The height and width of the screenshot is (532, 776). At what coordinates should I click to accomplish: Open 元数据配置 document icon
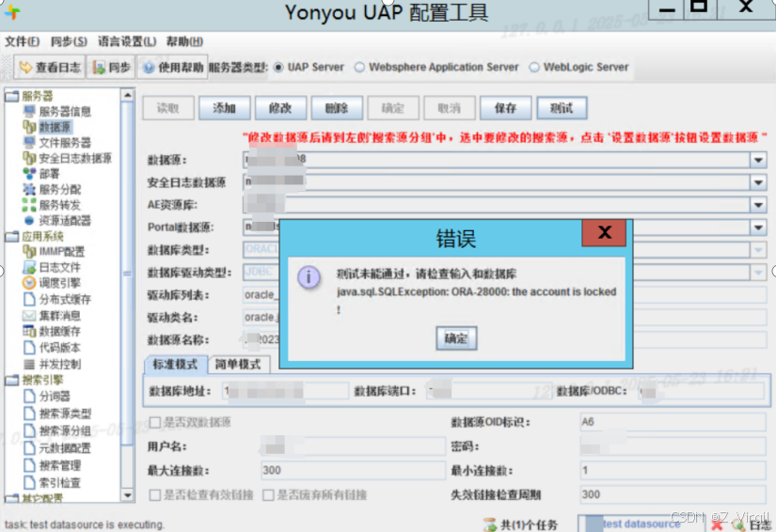coord(29,448)
